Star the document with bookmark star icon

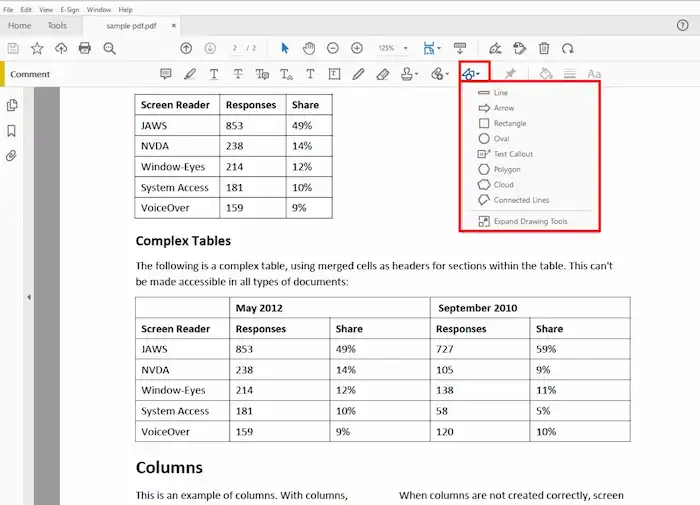click(37, 48)
